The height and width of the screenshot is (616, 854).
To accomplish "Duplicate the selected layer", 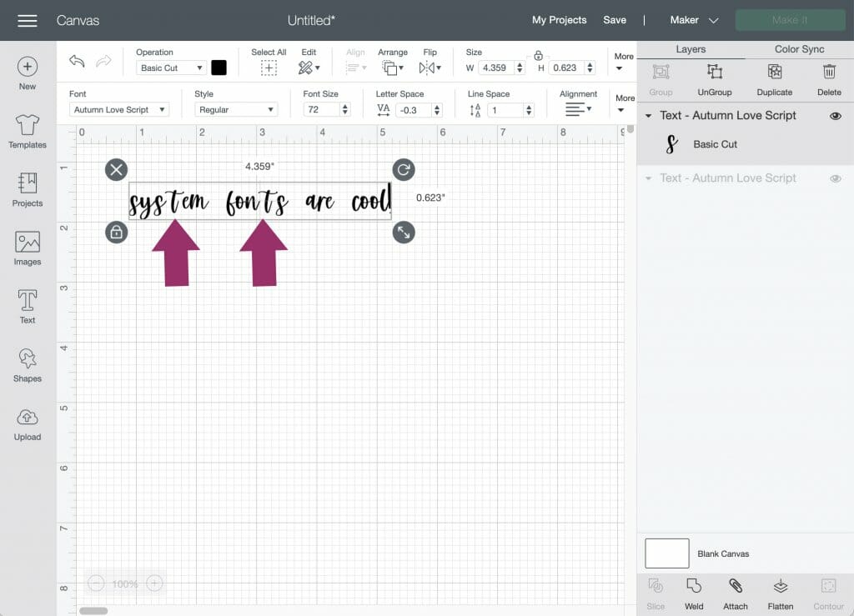I will coord(774,79).
